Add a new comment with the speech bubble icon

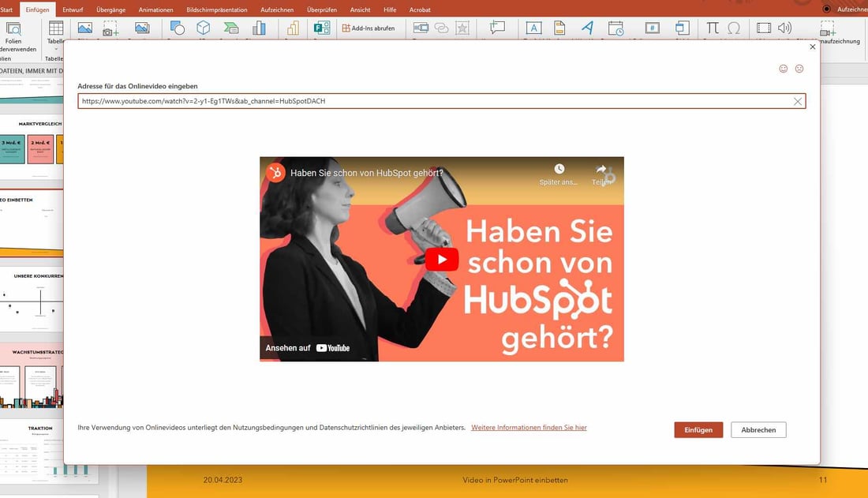(x=496, y=28)
